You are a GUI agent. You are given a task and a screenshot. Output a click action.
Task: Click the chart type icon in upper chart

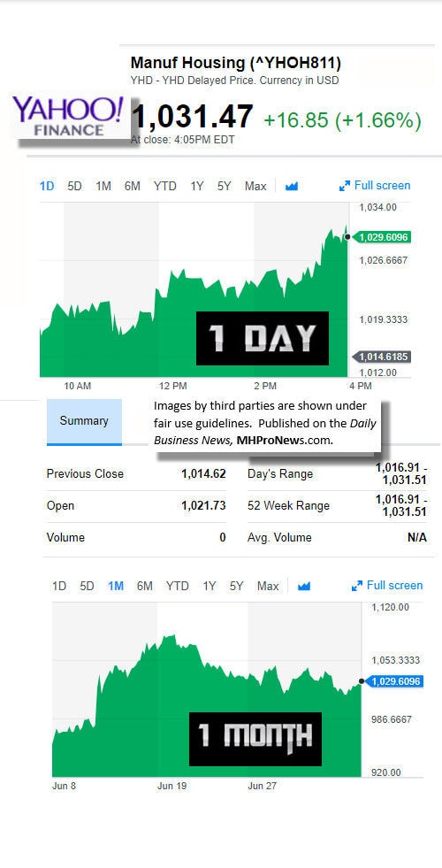(x=292, y=187)
